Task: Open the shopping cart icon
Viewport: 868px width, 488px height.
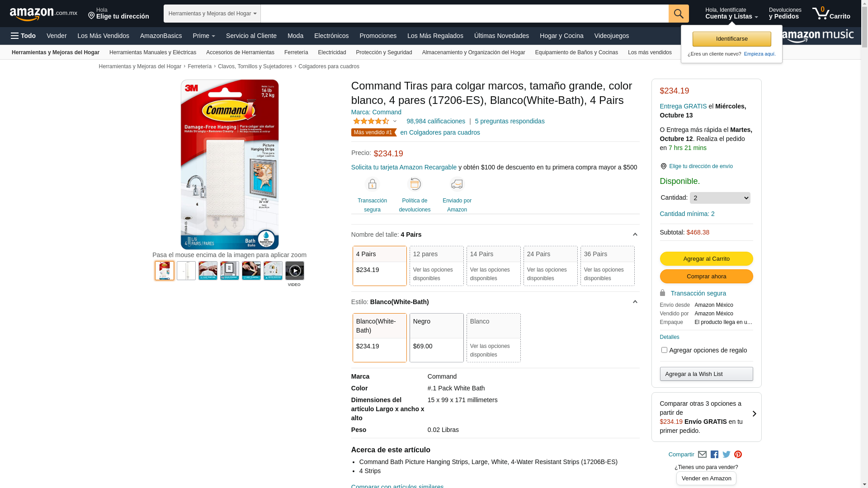Action: [831, 14]
